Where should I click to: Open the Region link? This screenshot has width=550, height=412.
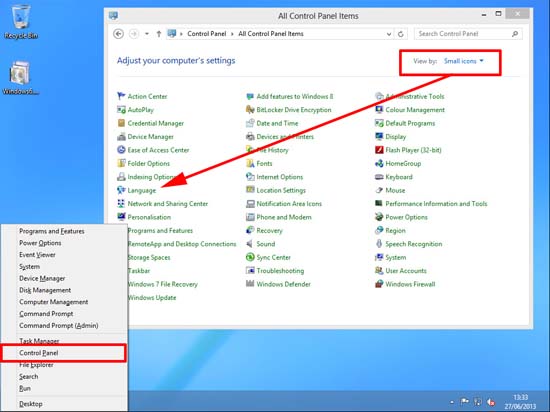[395, 230]
